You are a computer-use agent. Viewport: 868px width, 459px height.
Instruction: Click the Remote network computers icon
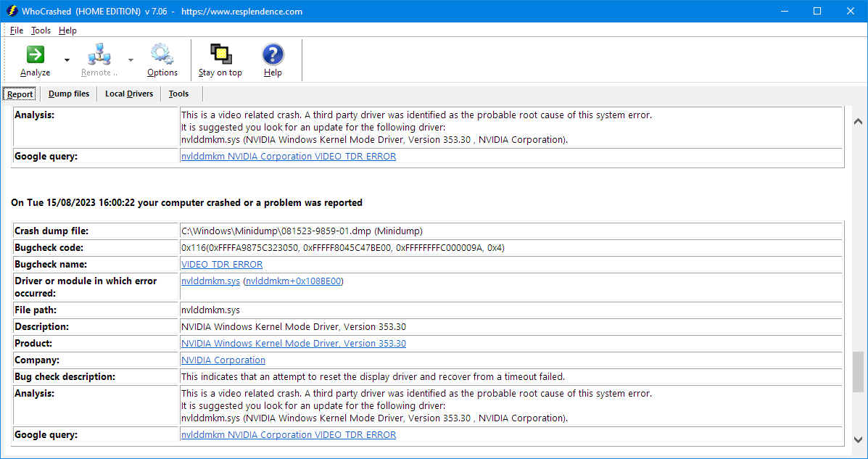click(x=99, y=54)
